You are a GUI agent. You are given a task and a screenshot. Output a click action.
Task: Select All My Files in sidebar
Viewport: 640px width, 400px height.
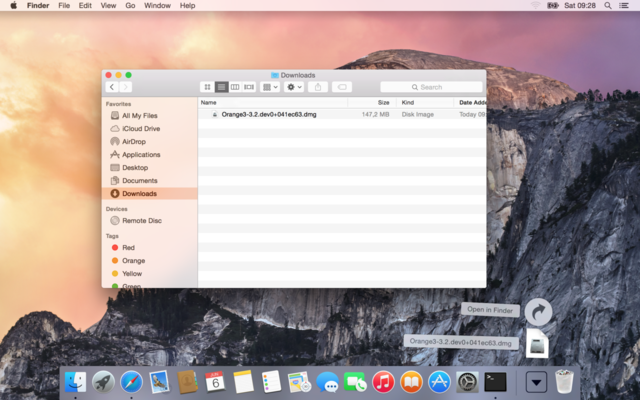click(x=149, y=116)
